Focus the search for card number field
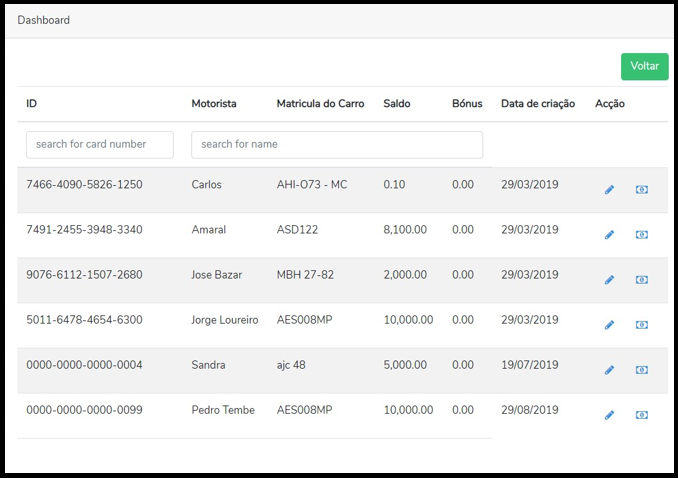The height and width of the screenshot is (478, 678). point(100,144)
